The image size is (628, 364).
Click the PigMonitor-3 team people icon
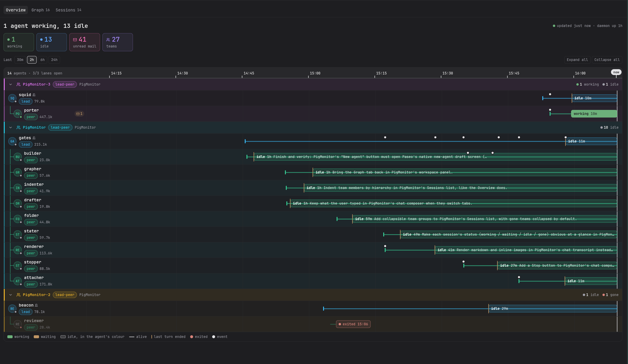pyautogui.click(x=18, y=84)
